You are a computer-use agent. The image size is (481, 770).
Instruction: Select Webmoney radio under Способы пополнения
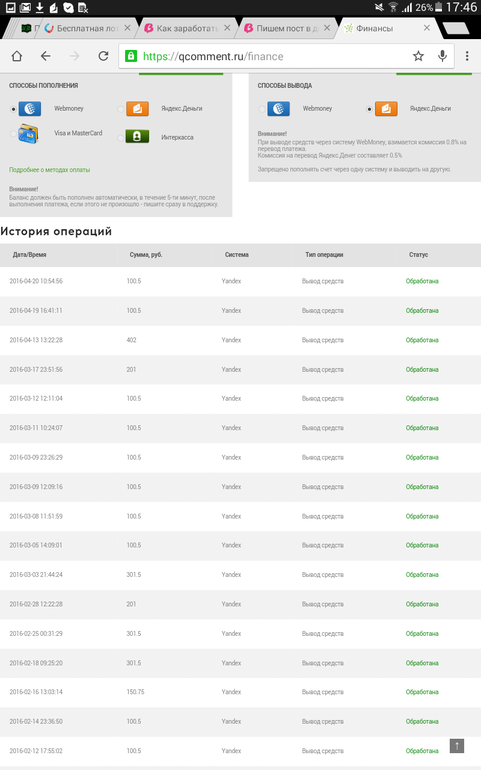click(x=13, y=109)
